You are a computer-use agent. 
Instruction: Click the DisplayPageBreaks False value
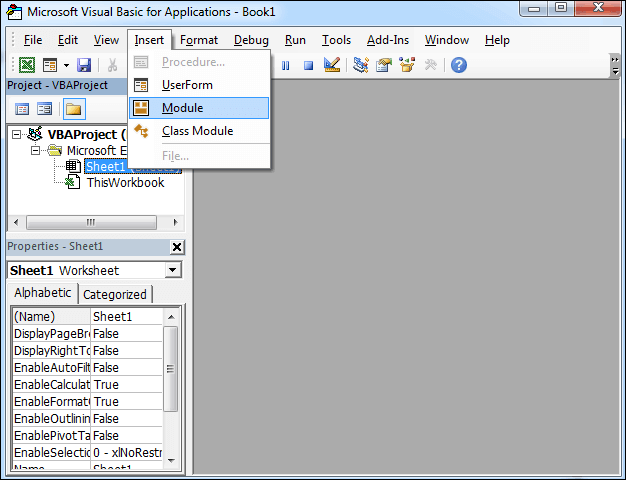point(127,334)
